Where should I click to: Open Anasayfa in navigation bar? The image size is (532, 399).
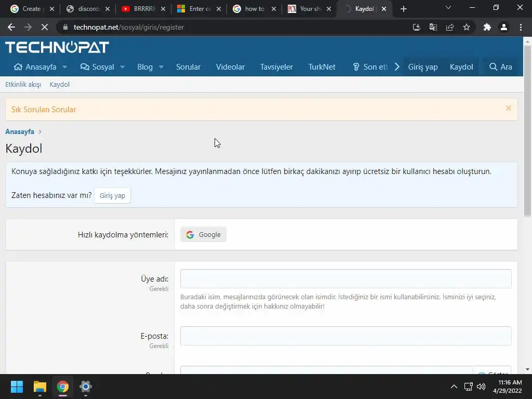(x=35, y=67)
